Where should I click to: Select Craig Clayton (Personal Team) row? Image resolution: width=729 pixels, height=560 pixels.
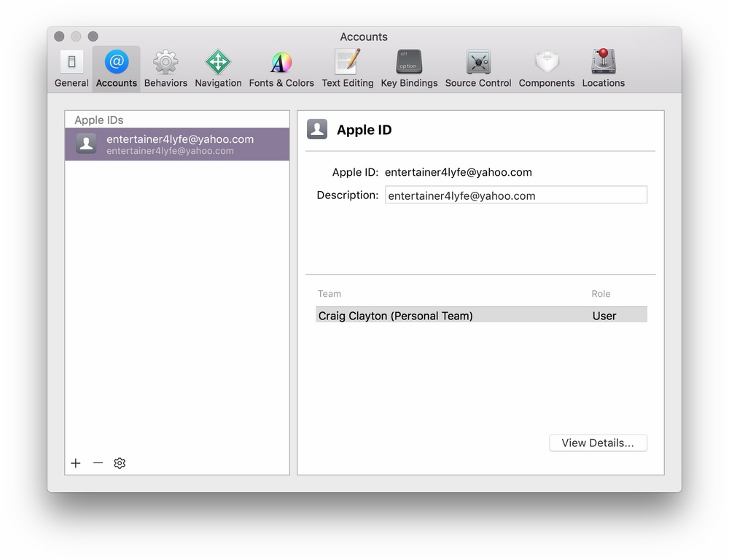tap(481, 315)
